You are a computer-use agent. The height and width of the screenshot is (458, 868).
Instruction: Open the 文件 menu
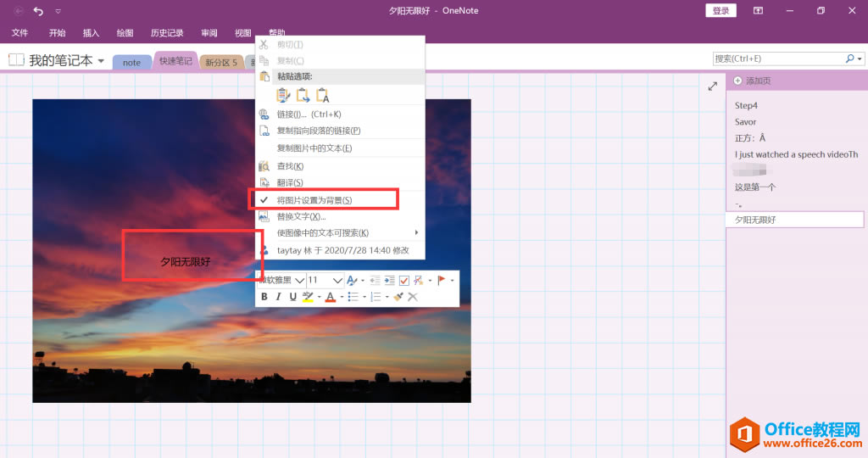tap(20, 33)
